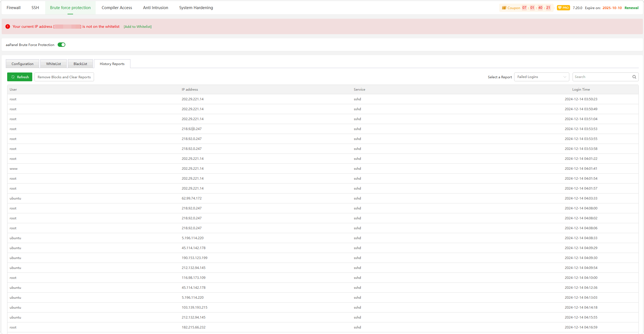Click the Login Time column header
Screen dimensions: 644x334
(581, 89)
